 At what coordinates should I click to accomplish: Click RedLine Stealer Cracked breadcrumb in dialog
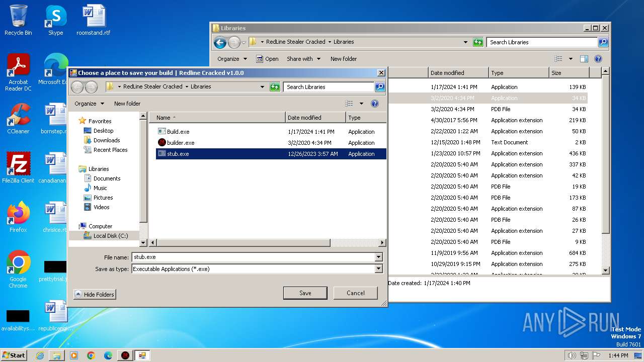pyautogui.click(x=153, y=87)
